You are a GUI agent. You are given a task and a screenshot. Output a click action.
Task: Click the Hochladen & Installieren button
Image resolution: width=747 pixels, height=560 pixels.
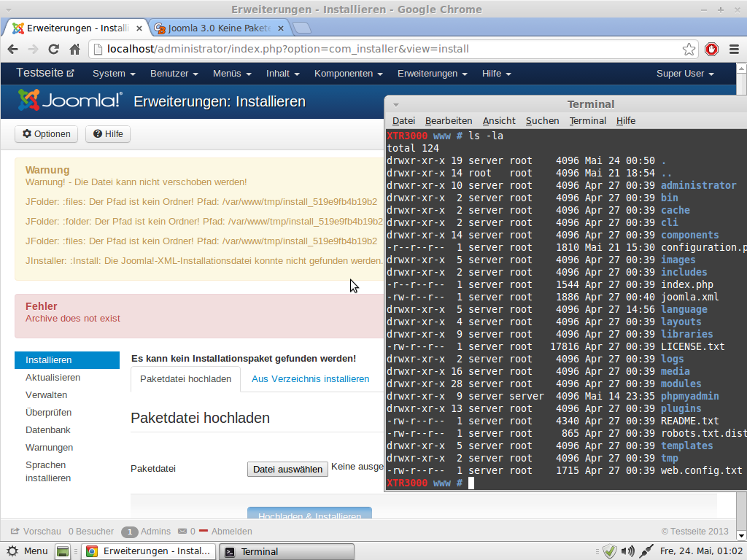(309, 513)
